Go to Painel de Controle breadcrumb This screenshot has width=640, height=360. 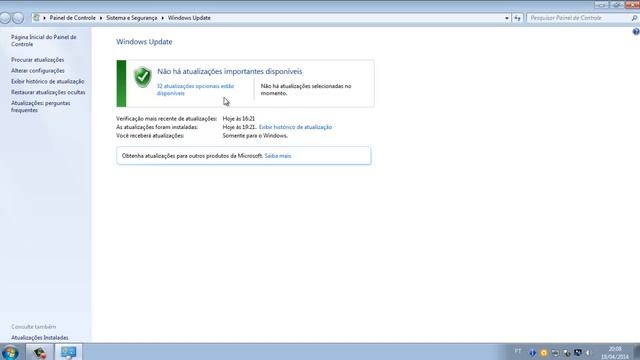tap(73, 18)
